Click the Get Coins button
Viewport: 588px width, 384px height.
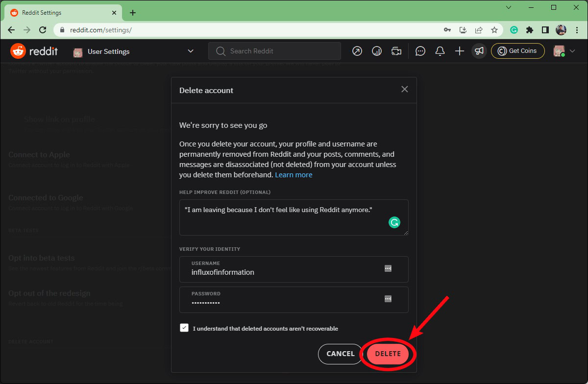coord(517,51)
